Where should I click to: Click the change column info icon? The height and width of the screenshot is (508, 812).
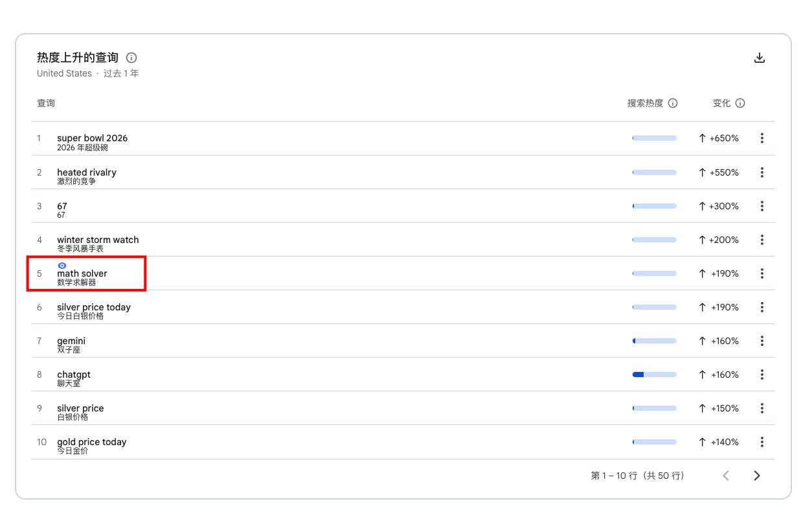click(x=740, y=103)
